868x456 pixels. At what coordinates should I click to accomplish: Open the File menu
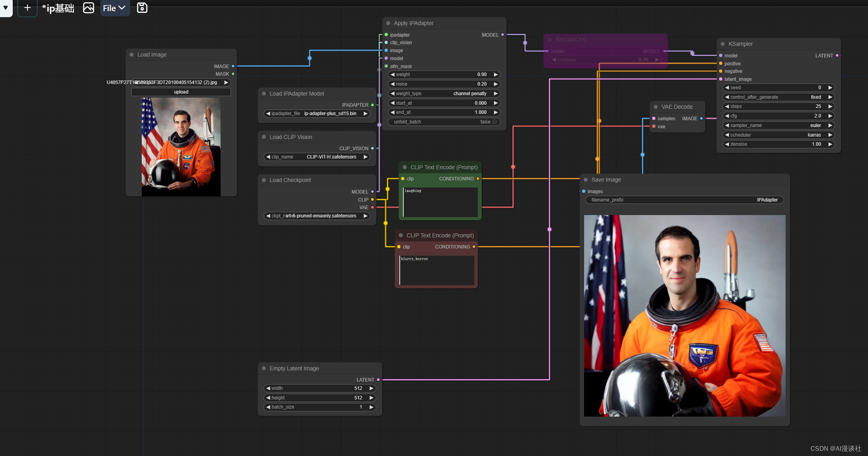(x=114, y=8)
